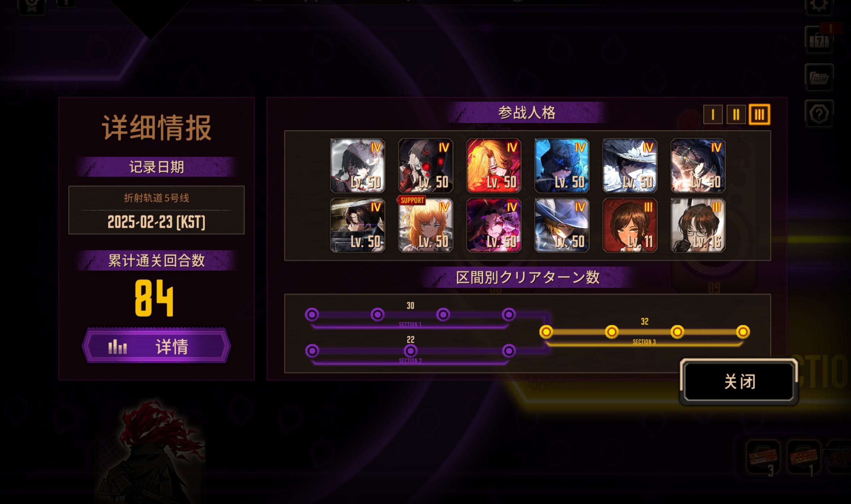Select the flame-haired red character portrait

pos(493,165)
